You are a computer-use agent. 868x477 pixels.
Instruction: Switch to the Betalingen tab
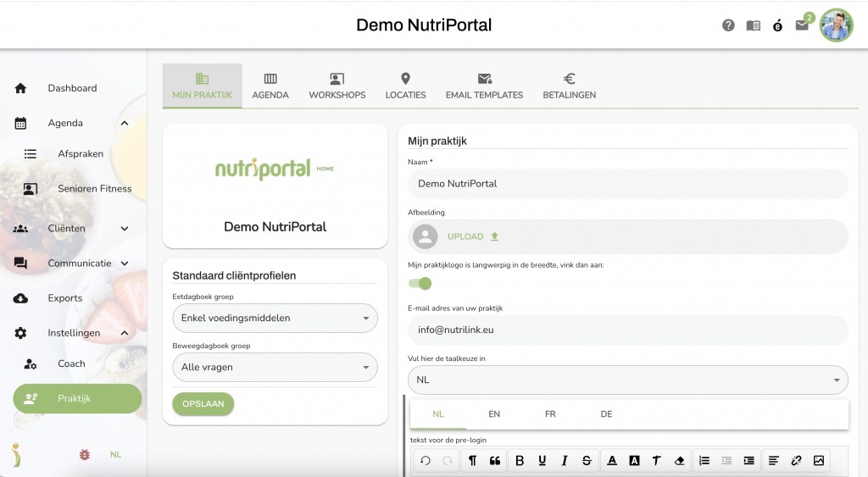tap(569, 86)
